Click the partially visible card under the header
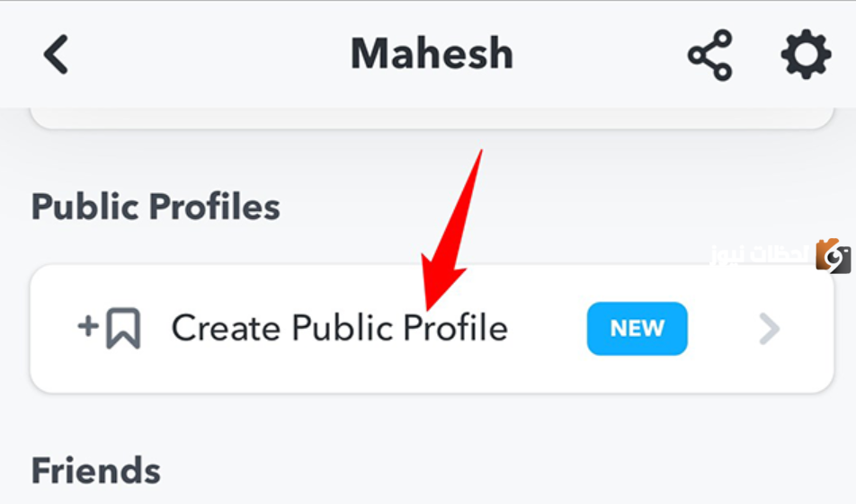 pyautogui.click(x=432, y=119)
